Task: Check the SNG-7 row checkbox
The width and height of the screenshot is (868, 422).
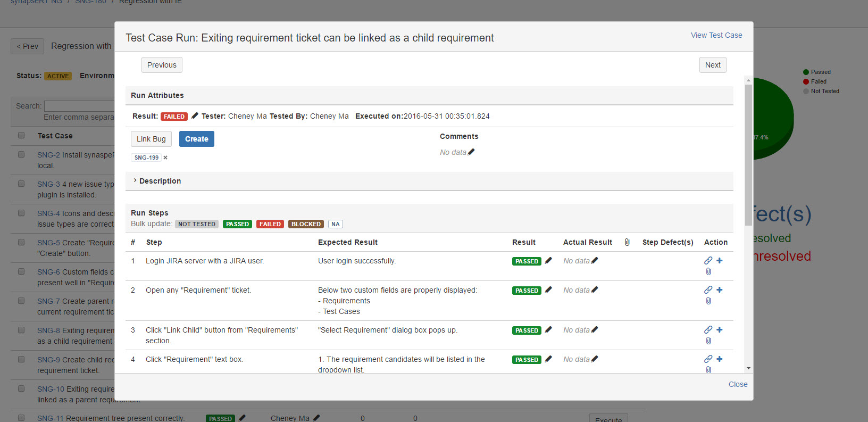Action: pyautogui.click(x=21, y=301)
